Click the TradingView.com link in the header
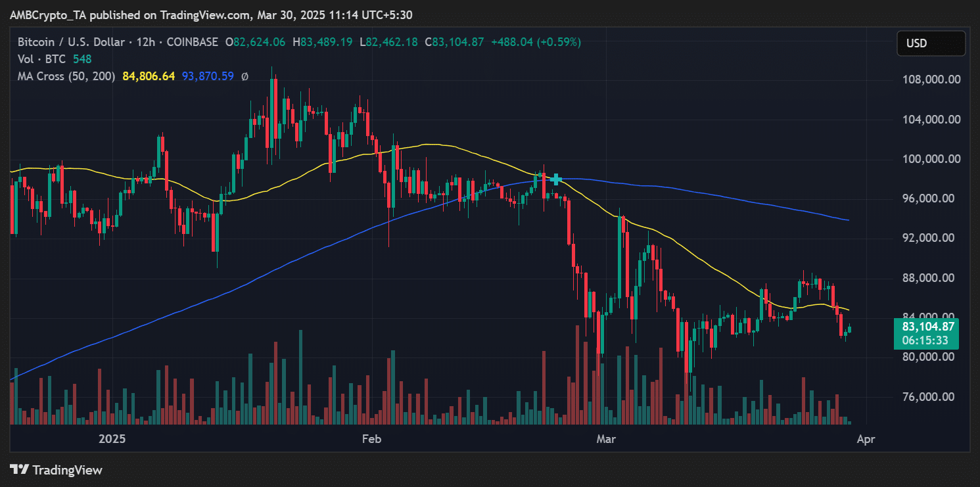 206,14
